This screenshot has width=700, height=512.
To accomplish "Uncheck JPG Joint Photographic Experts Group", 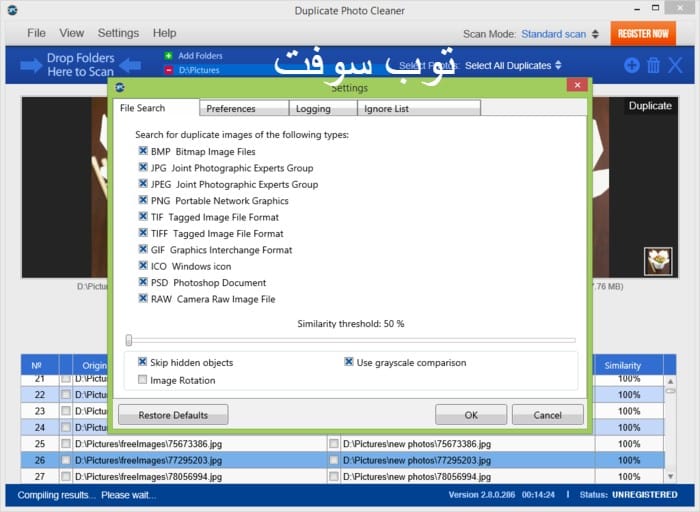I will tap(143, 167).
